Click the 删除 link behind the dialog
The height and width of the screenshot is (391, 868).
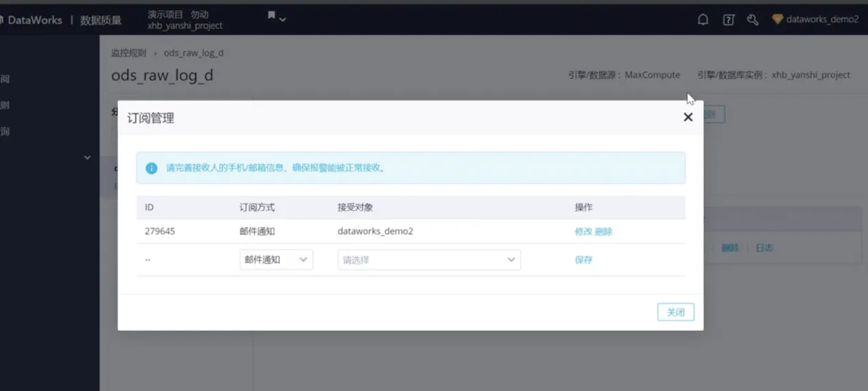pyautogui.click(x=730, y=247)
